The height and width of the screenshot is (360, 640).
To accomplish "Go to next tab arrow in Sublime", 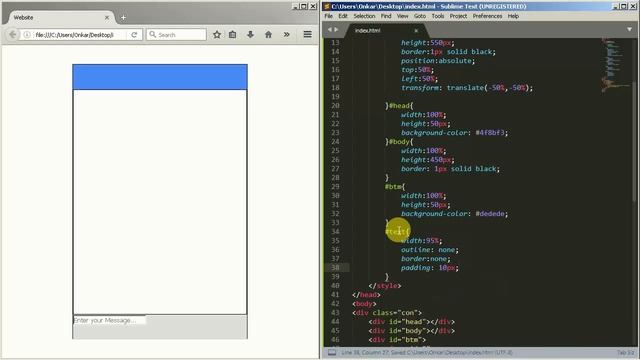I will click(x=336, y=29).
